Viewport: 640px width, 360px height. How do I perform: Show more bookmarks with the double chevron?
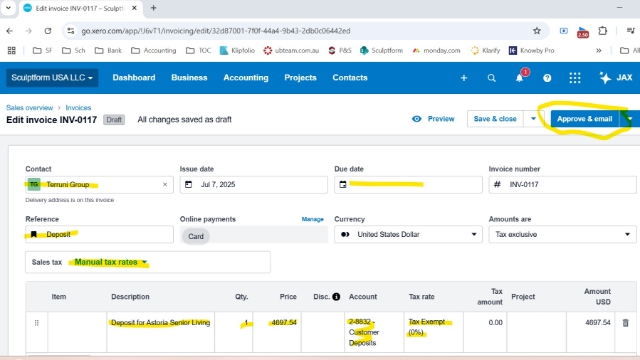click(598, 51)
